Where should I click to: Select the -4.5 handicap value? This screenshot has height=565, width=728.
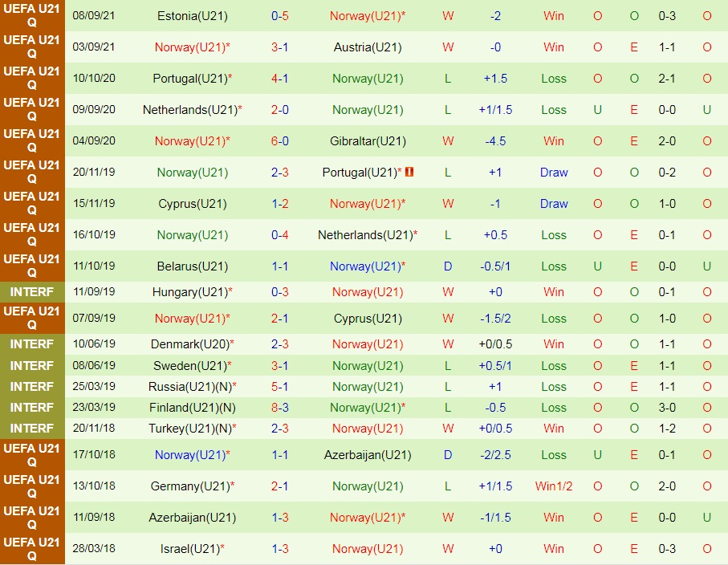(x=495, y=141)
